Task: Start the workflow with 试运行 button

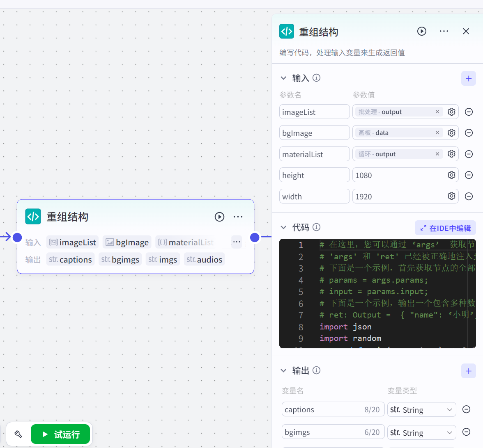Action: [60, 434]
